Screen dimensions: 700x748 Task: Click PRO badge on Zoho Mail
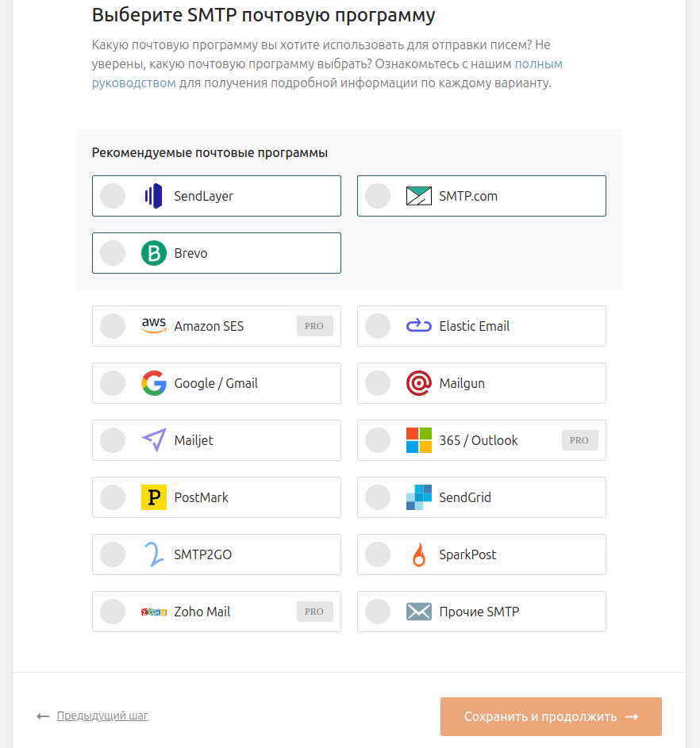tap(314, 612)
